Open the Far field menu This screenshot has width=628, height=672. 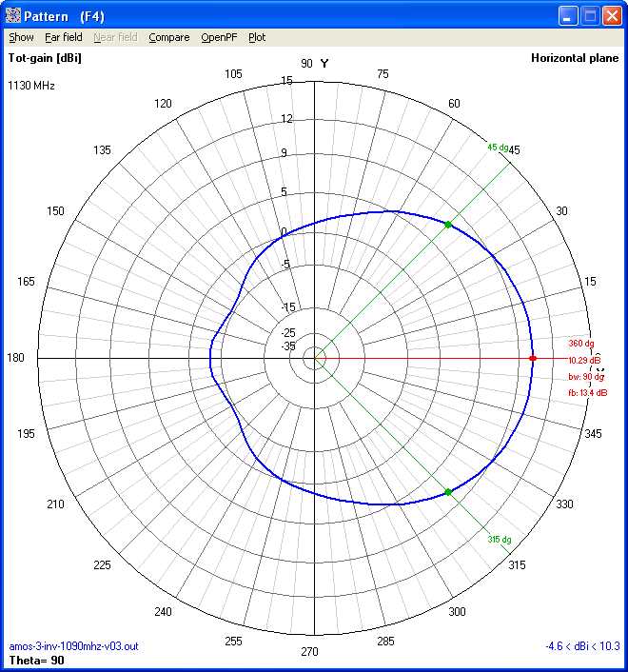[64, 38]
